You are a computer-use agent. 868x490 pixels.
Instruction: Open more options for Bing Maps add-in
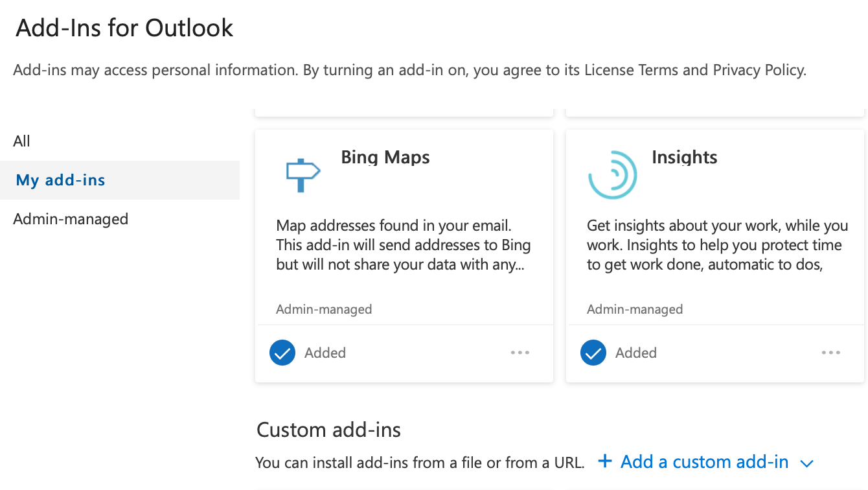pos(520,353)
